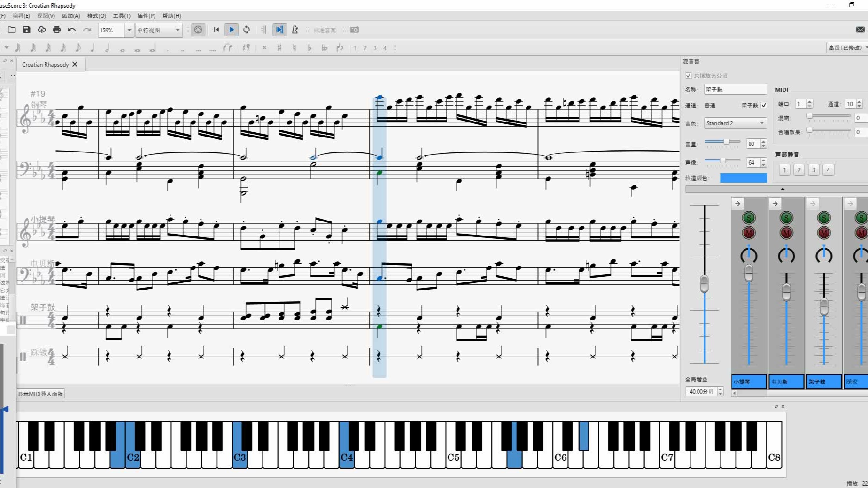Toggle the 只播放该分谱 checkbox
The width and height of the screenshot is (868, 488).
click(688, 76)
